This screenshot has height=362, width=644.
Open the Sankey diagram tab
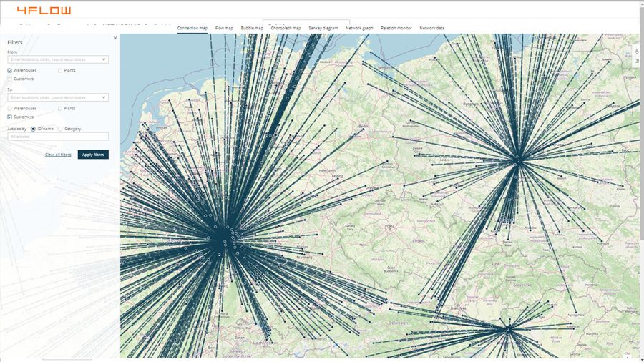[323, 28]
